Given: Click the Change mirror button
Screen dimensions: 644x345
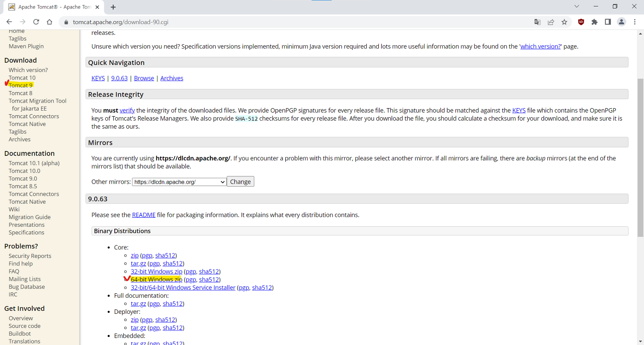Looking at the screenshot, I should click(x=240, y=182).
